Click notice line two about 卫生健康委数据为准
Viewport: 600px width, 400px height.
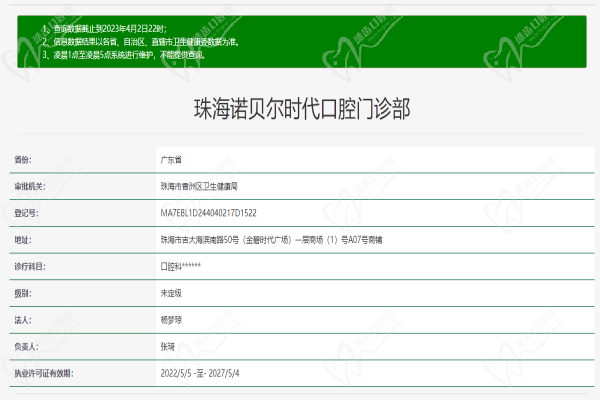click(141, 42)
